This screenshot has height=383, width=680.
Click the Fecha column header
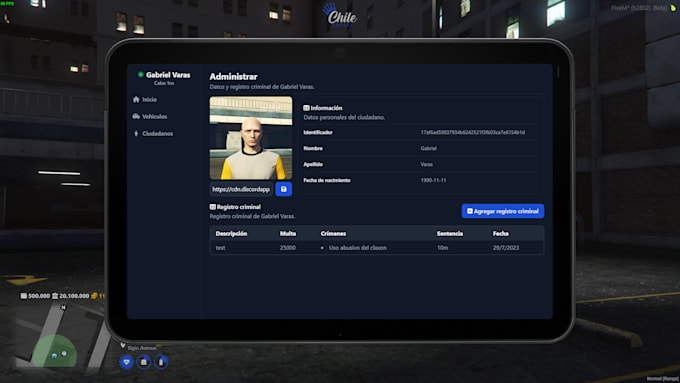(x=500, y=233)
